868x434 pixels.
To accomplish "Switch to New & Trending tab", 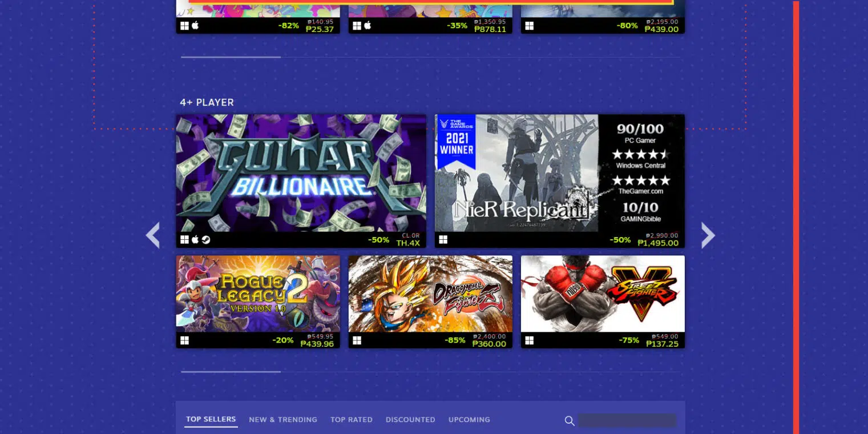I will pos(283,420).
